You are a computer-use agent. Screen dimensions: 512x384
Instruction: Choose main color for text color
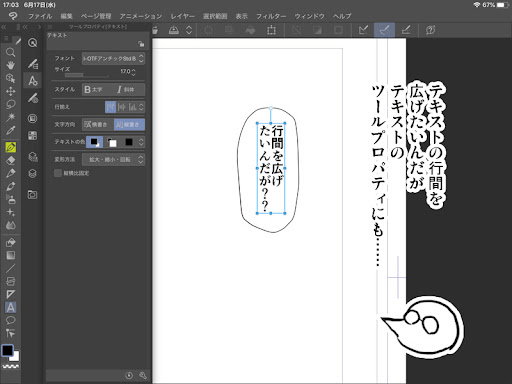point(94,142)
